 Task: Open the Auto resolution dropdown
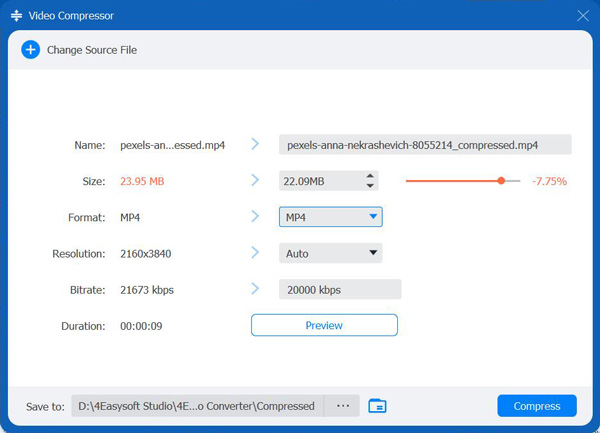pos(331,253)
